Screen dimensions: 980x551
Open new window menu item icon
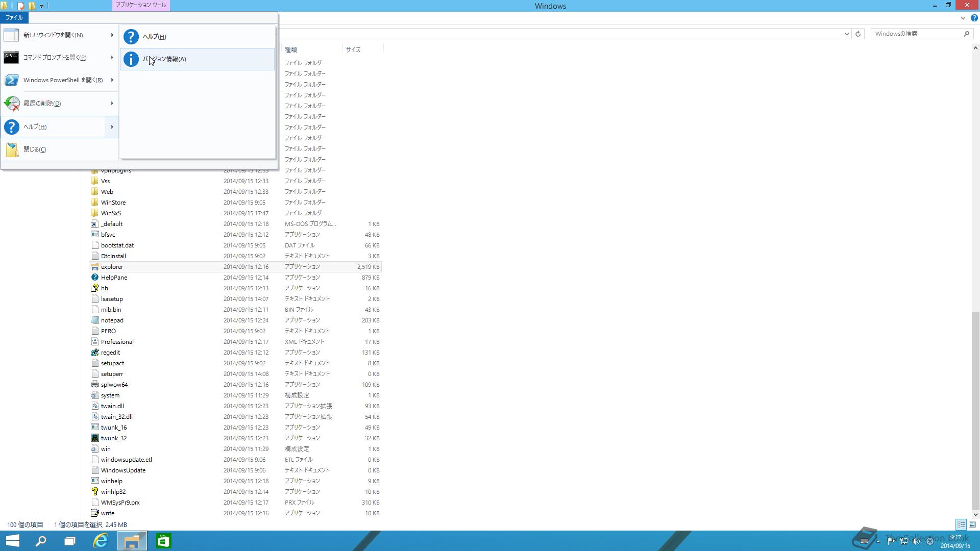pos(11,35)
